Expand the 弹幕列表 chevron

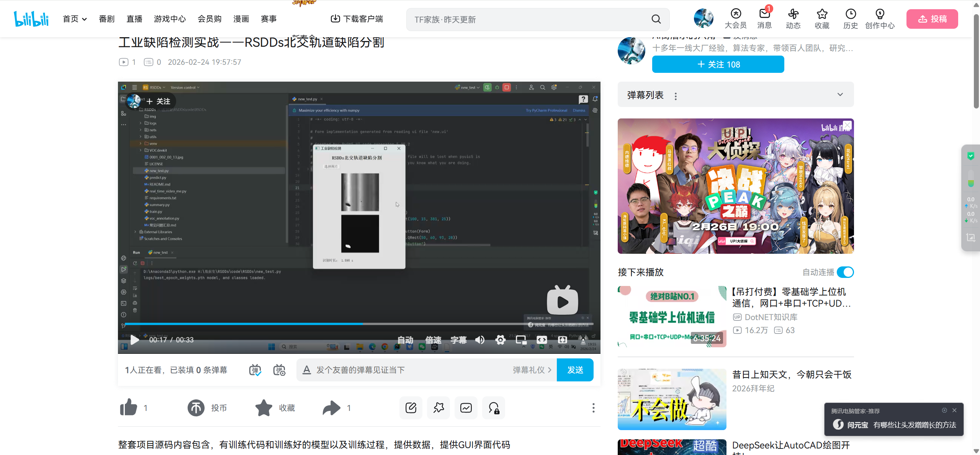pyautogui.click(x=840, y=95)
